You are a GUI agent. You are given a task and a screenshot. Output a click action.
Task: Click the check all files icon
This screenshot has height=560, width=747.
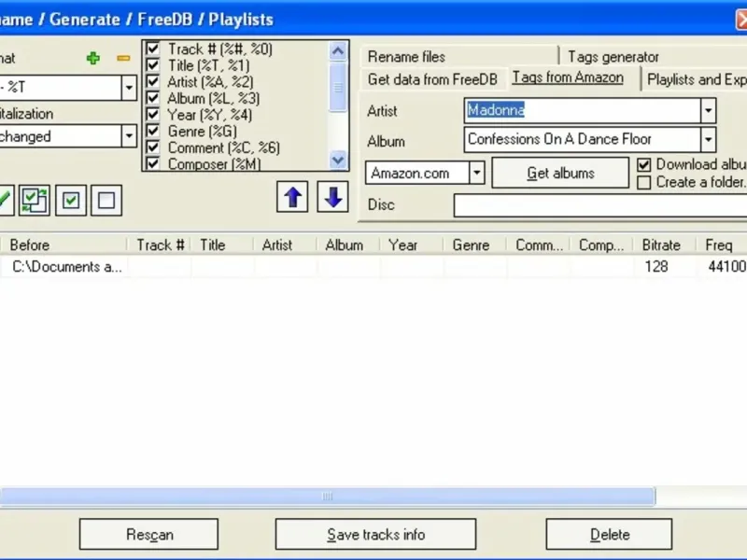(71, 200)
